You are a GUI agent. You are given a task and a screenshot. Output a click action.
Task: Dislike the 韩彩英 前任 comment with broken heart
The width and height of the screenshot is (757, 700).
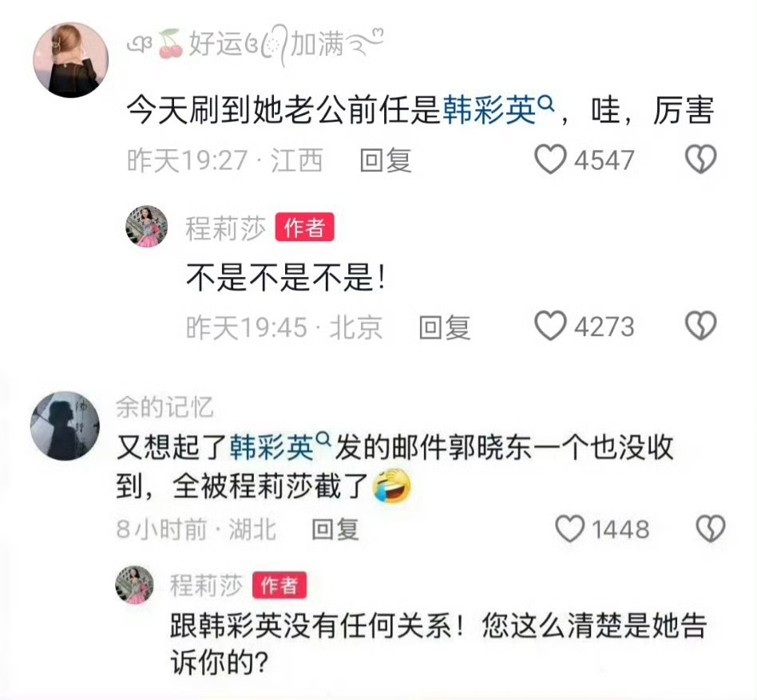pos(700,159)
